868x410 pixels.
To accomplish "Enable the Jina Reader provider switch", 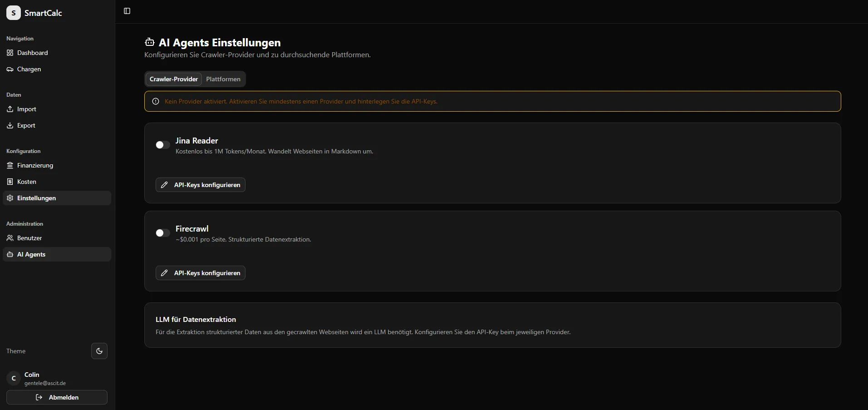I will 162,145.
